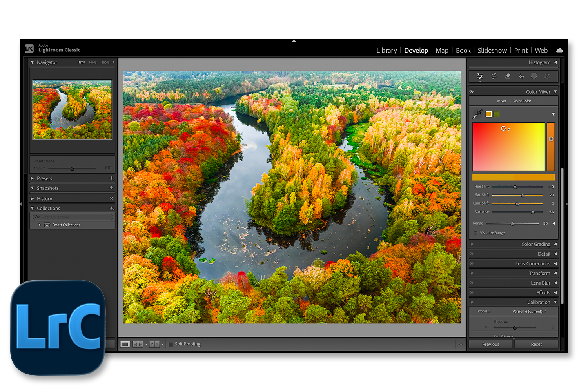The image size is (588, 392).
Task: Select the Crop and rotate tool
Action: click(x=494, y=76)
